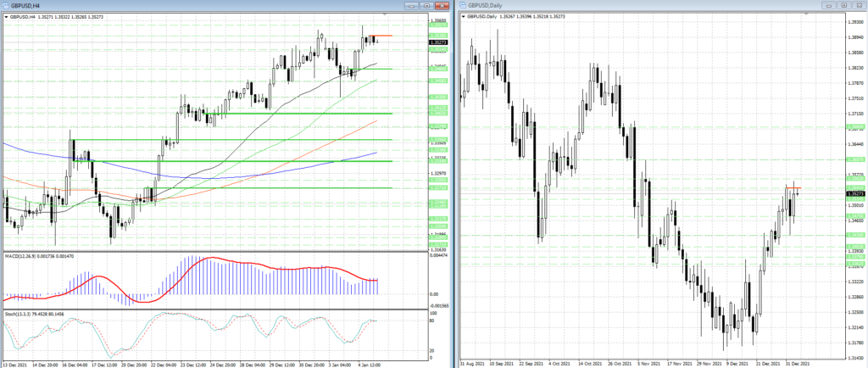The image size is (868, 368).
Task: Click the GBPUSD,Daily title bar text
Action: coord(483,6)
